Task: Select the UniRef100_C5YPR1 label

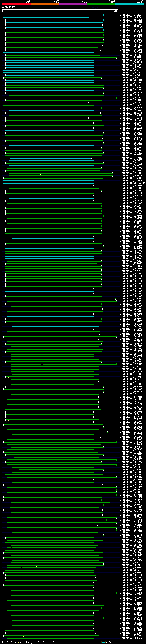Action: 131,48
